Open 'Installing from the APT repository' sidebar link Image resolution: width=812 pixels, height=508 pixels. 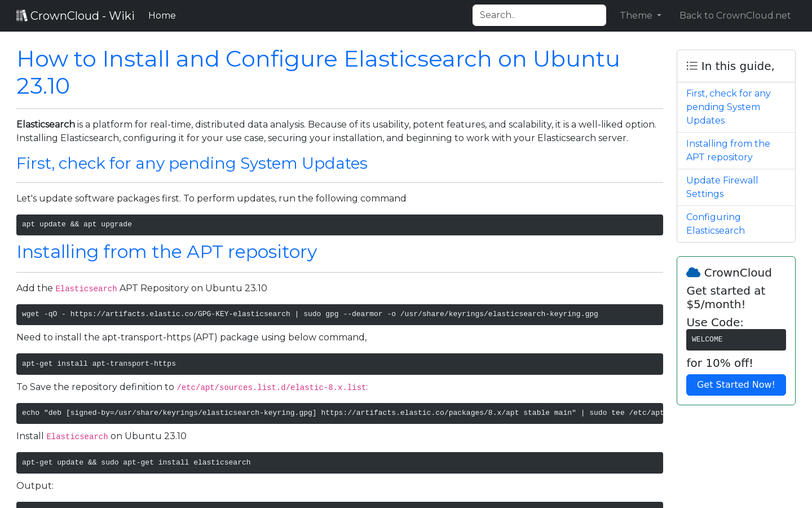tap(728, 150)
